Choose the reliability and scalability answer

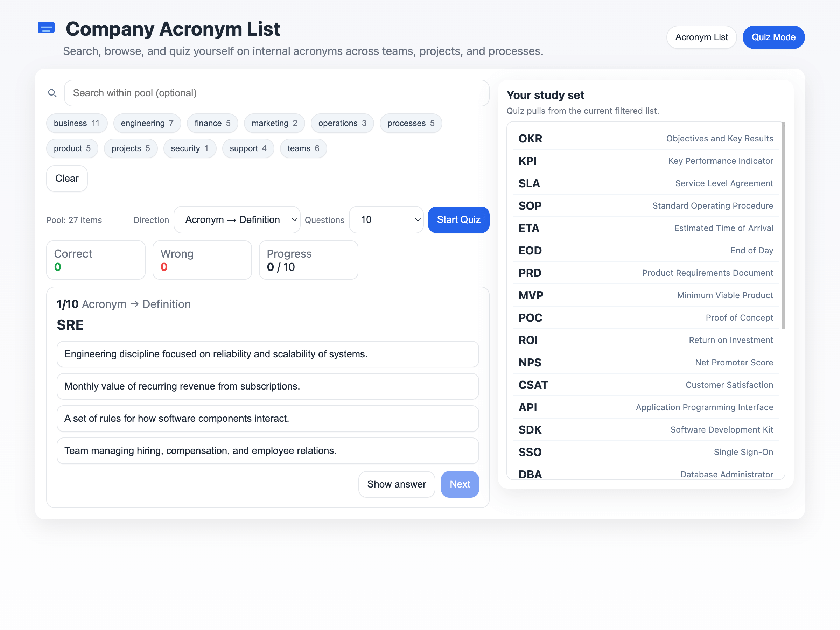tap(267, 354)
